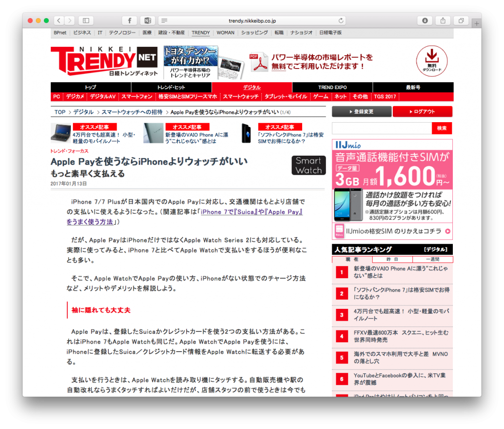This screenshot has height=429, width=504.
Task: Show Reader view in address bar
Action: [164, 21]
